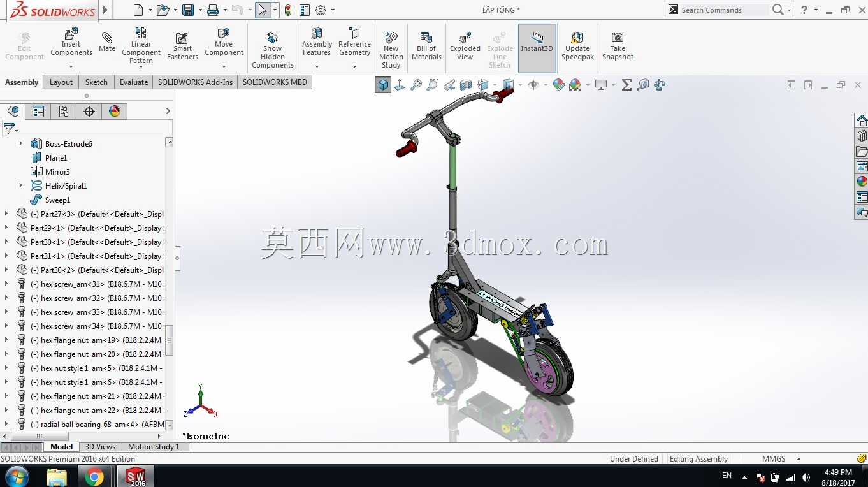Select the Mate tool
Screen dimensions: 868x487
pyautogui.click(x=107, y=42)
